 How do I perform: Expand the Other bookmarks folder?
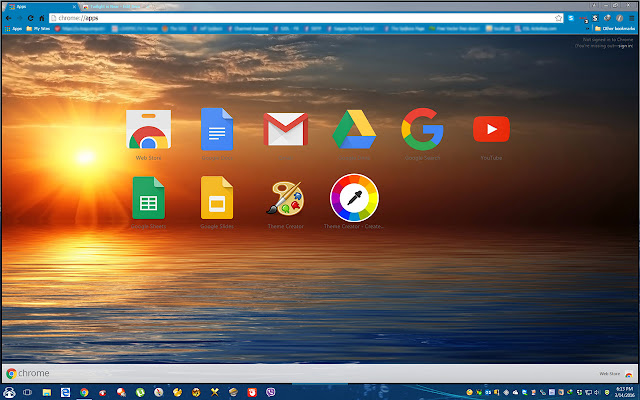[615, 29]
